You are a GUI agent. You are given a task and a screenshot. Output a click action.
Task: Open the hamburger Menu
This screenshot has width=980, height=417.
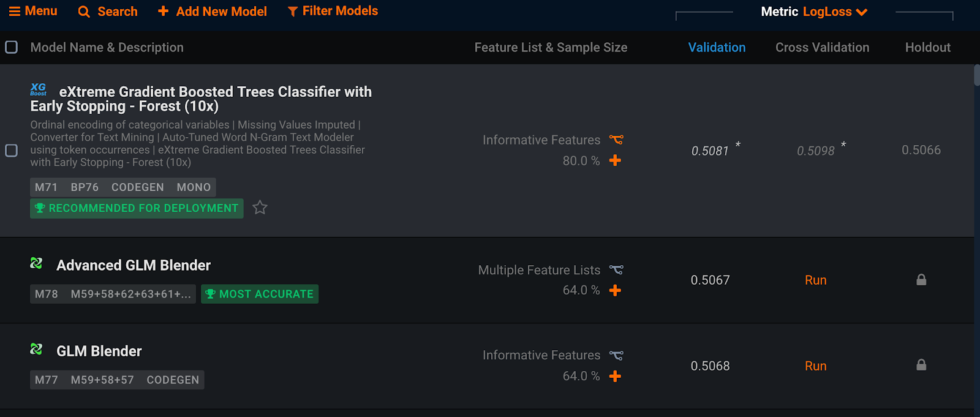pyautogui.click(x=33, y=11)
